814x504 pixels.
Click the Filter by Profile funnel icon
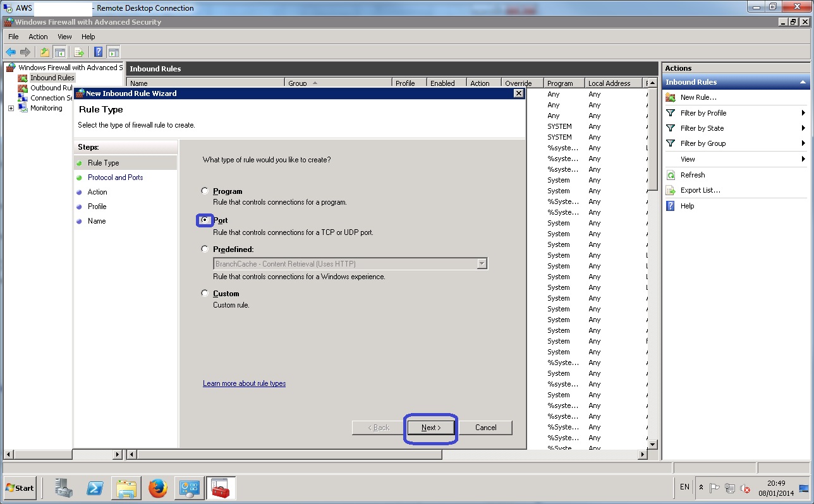coord(671,113)
